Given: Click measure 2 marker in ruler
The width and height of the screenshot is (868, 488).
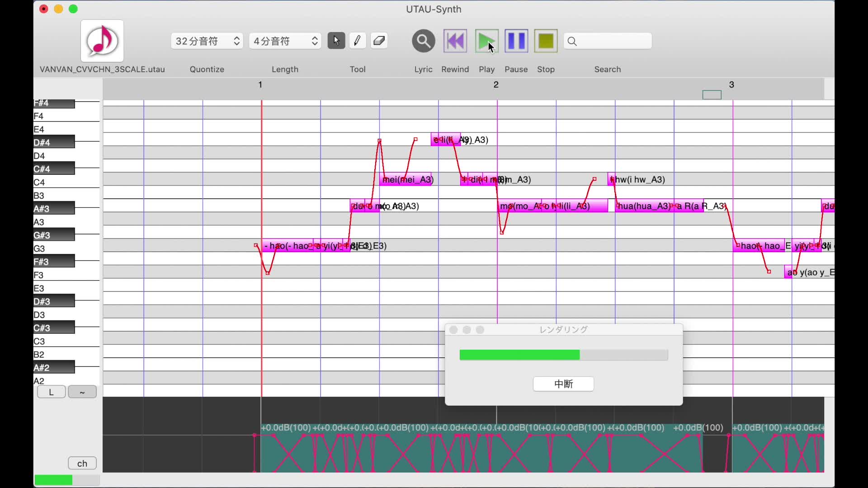Looking at the screenshot, I should point(496,84).
